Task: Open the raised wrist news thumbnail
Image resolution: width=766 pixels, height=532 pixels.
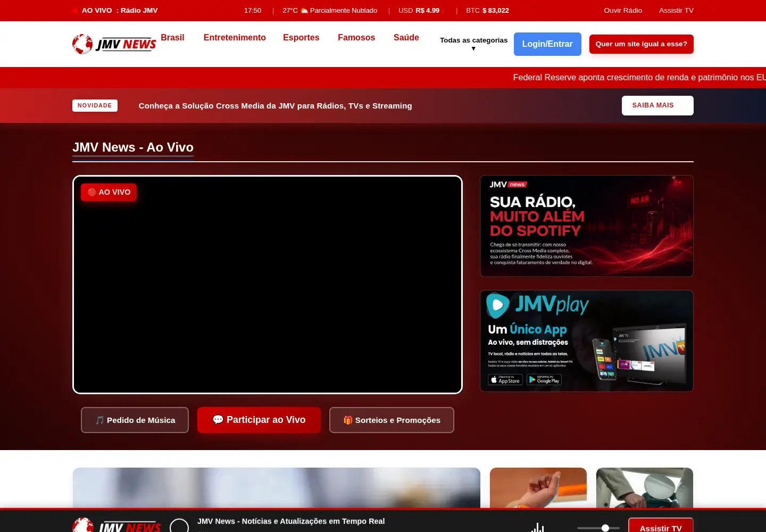Action: [x=538, y=488]
